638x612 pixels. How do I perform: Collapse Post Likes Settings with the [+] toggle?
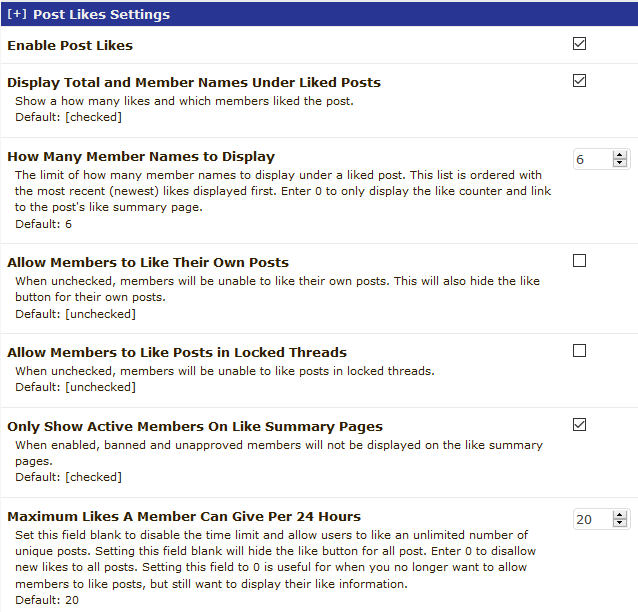(17, 14)
